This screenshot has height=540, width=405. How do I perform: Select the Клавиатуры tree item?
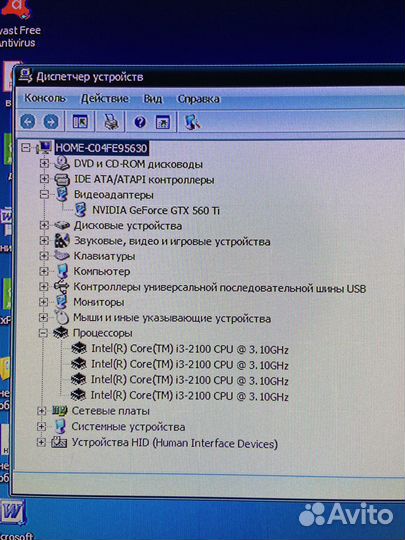(x=104, y=256)
